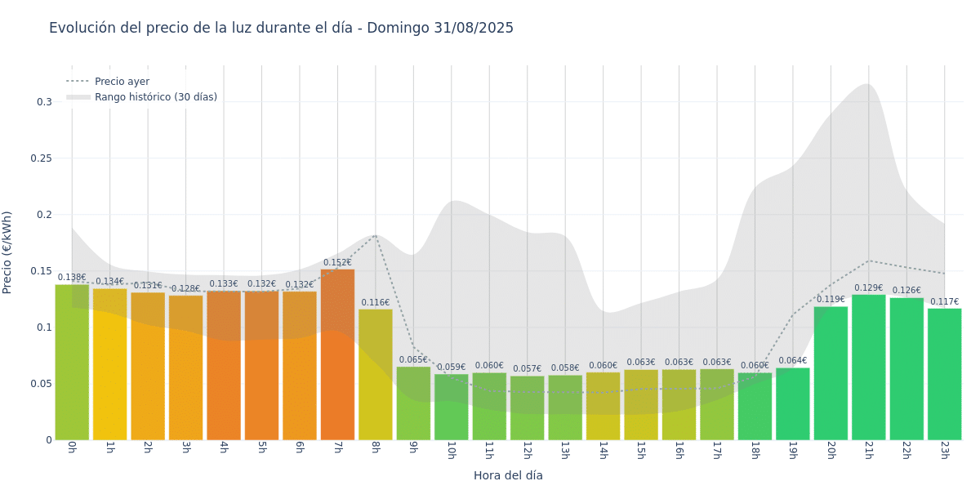
Task: Click the "Precio (€/kWh)" y-axis title
Action: 7,252
